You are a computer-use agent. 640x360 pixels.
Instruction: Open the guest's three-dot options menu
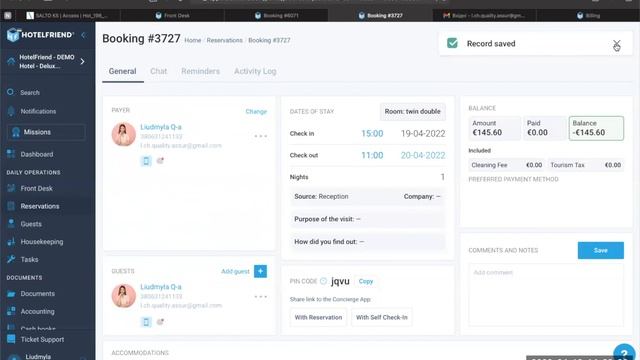point(260,297)
